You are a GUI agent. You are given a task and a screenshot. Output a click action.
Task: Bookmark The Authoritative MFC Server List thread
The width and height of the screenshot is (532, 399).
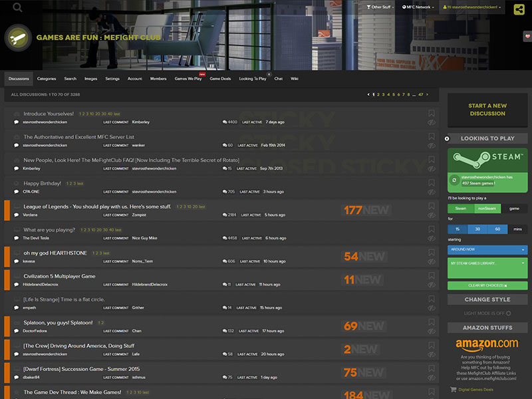point(431,136)
